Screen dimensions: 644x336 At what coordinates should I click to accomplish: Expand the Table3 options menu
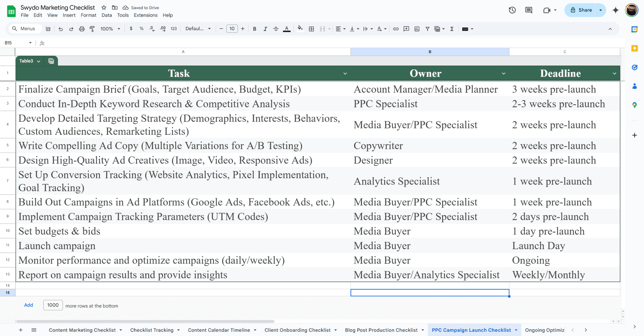39,61
